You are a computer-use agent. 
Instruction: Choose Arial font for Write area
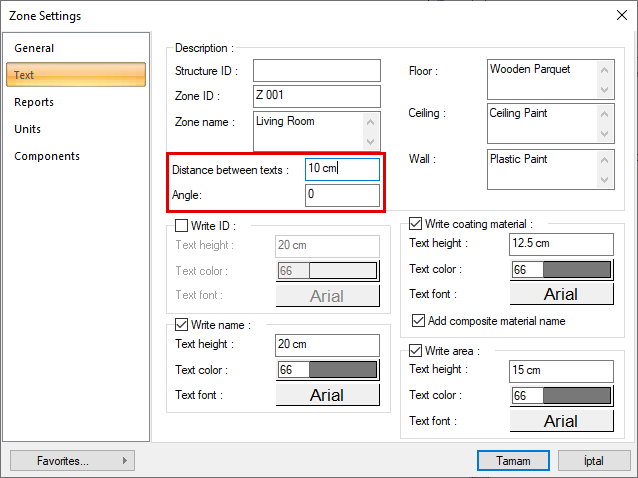561,421
